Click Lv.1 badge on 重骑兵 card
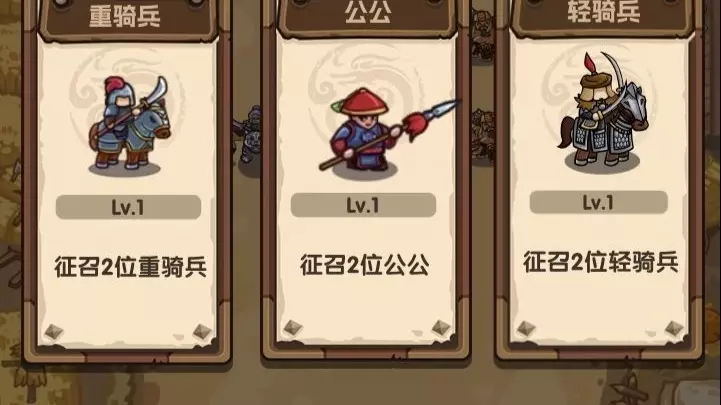Viewport: 721px width, 405px height. [x=128, y=207]
